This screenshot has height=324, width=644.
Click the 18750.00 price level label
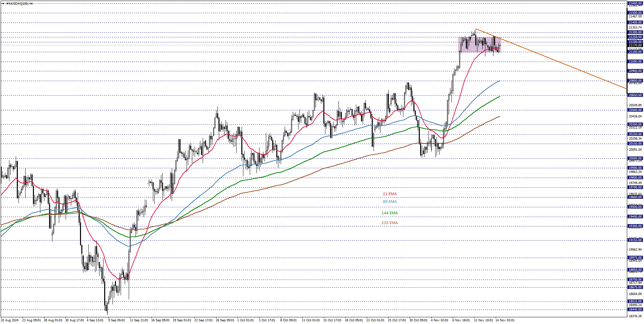click(x=635, y=280)
